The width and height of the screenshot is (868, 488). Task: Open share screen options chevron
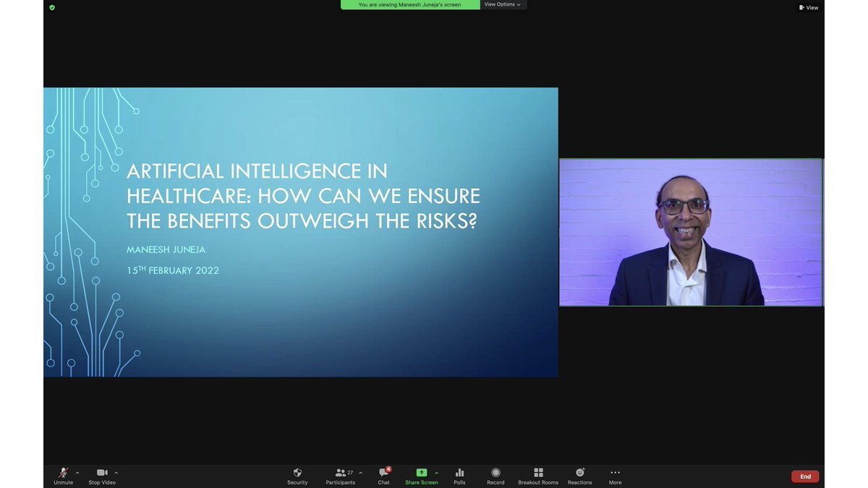436,473
